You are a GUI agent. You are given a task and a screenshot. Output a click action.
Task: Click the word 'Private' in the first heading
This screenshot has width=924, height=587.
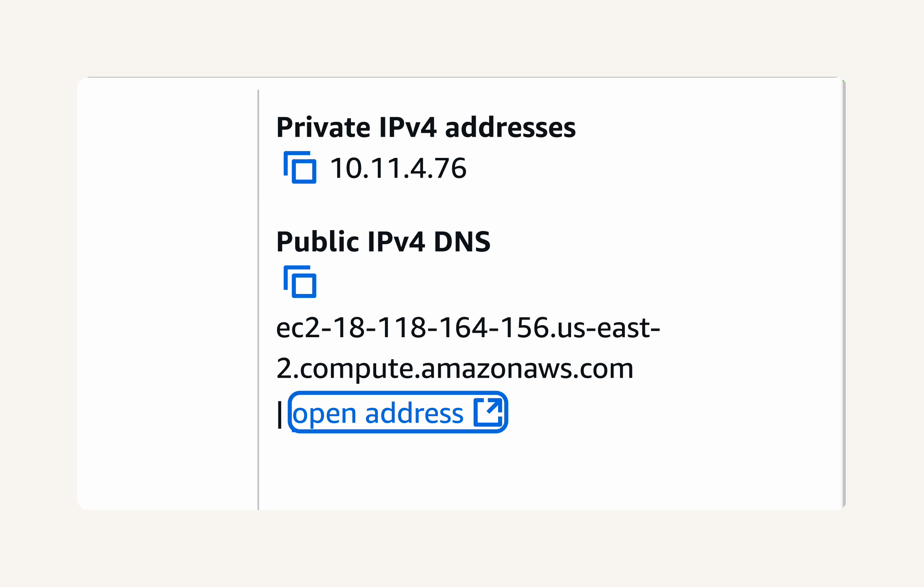tap(323, 128)
